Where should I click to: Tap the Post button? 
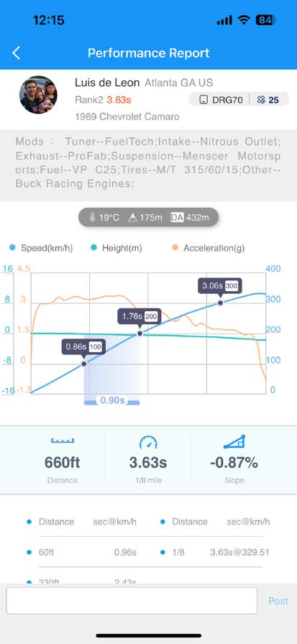coord(278,601)
